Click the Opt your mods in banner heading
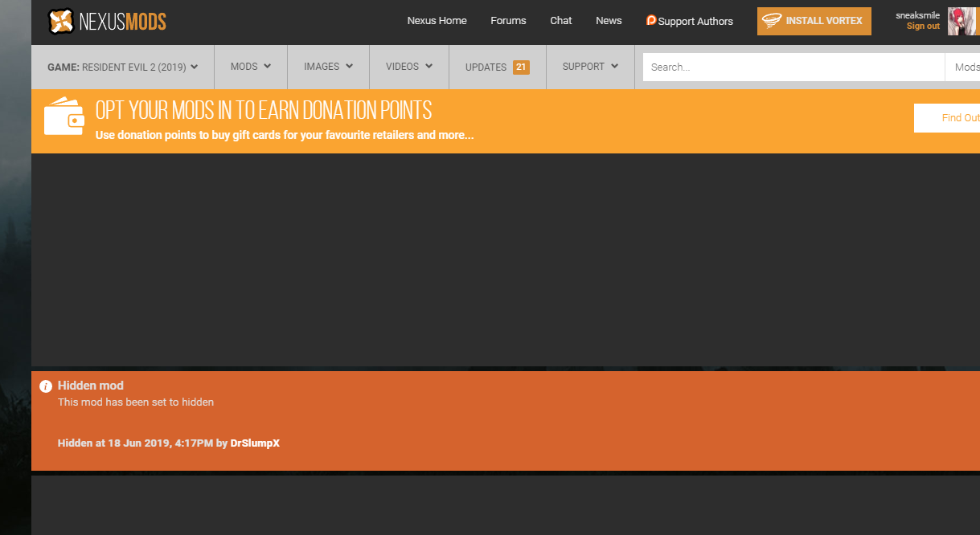Viewport: 980px width, 535px height. click(x=264, y=111)
